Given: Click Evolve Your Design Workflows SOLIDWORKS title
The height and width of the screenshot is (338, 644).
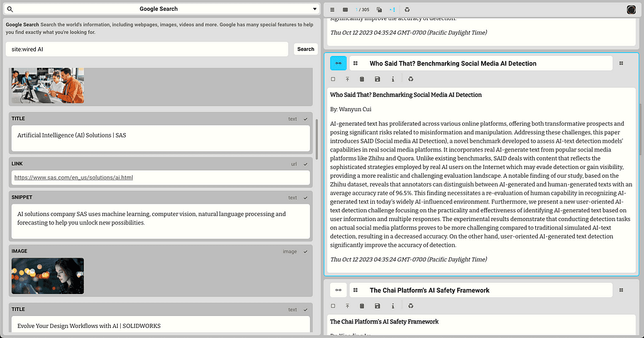Looking at the screenshot, I should pos(89,326).
